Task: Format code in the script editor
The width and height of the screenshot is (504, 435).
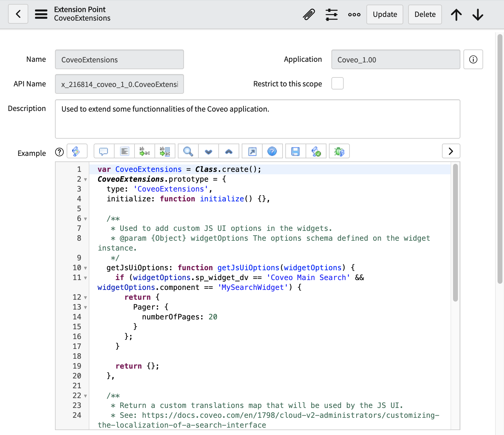Action: coord(124,151)
